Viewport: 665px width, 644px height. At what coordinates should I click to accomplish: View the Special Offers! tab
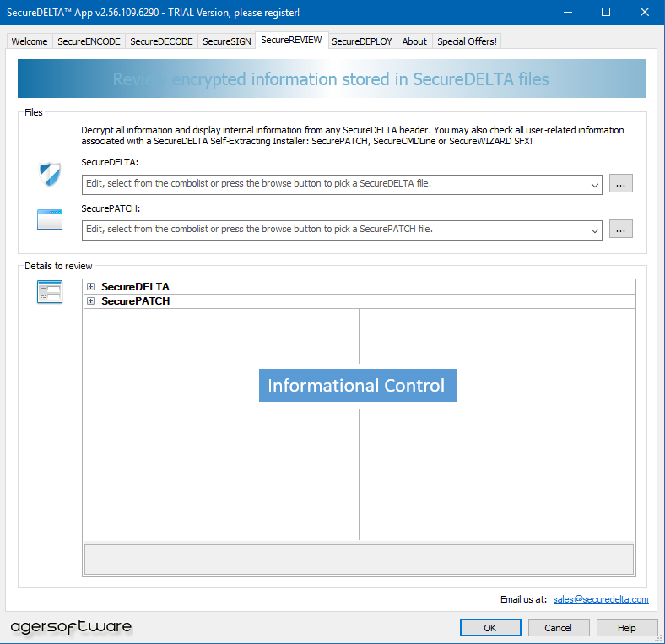(467, 41)
